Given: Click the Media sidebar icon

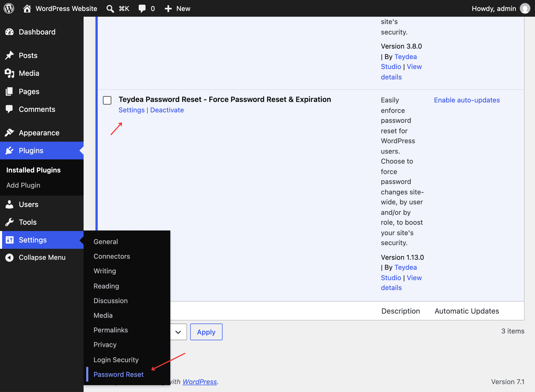Looking at the screenshot, I should (x=9, y=73).
